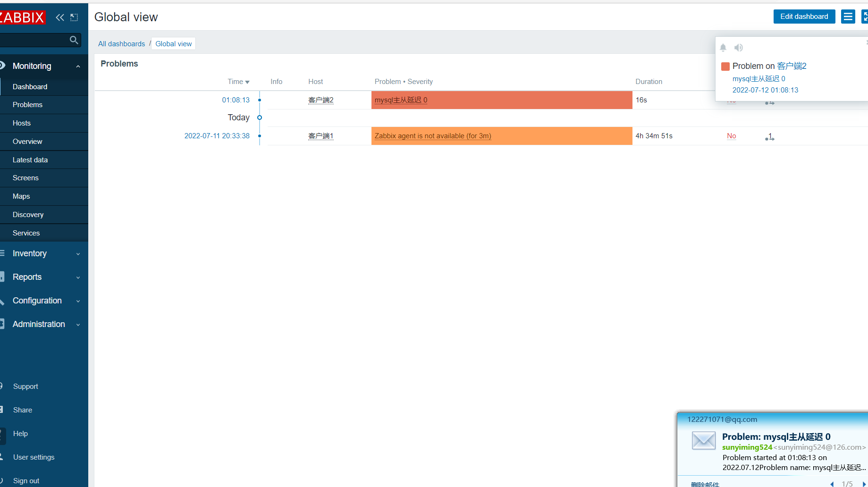Click the Duration value 16s
Screen dimensions: 868x487
click(x=641, y=100)
